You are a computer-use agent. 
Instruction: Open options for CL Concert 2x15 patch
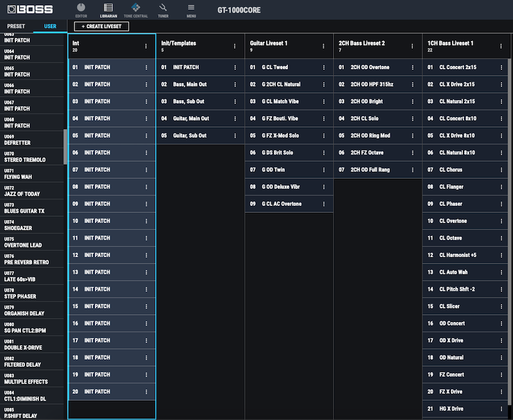(x=501, y=67)
